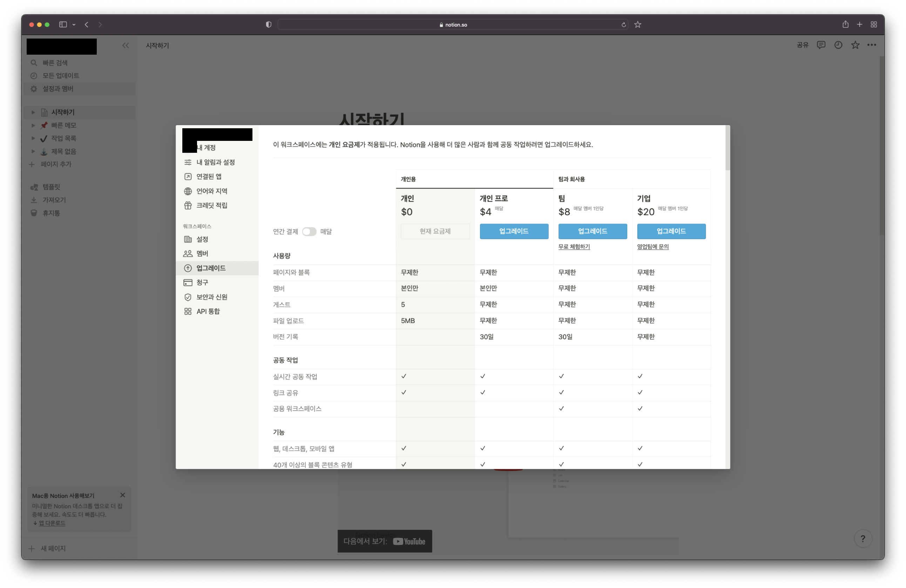The width and height of the screenshot is (906, 588).
Task: Open 설정과 멤버 in sidebar
Action: [80, 89]
